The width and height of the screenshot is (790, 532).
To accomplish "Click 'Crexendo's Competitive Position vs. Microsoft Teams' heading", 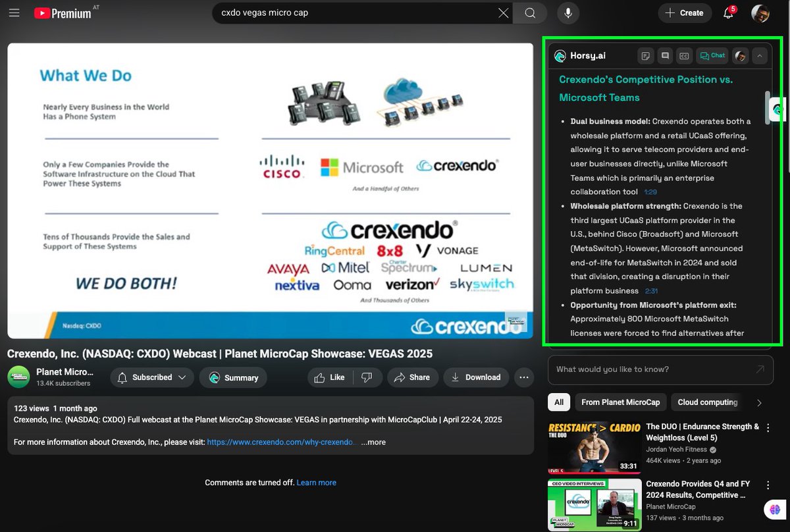I will click(646, 88).
